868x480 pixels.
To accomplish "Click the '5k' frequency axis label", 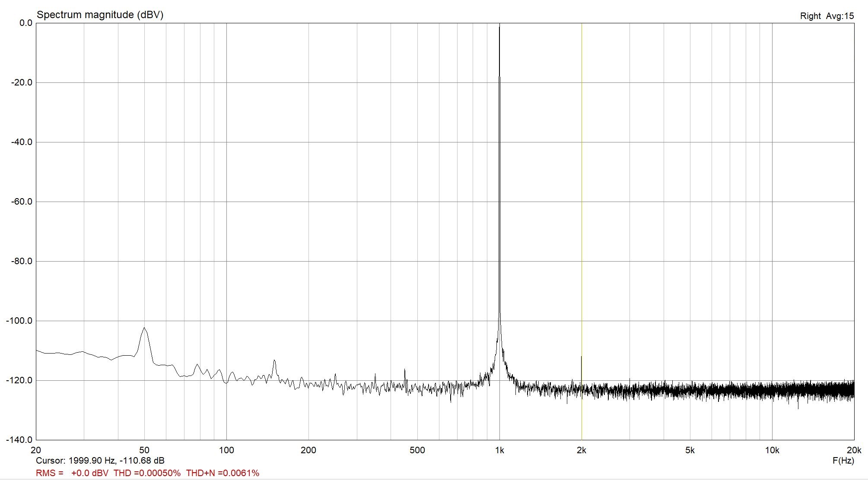I will pyautogui.click(x=690, y=450).
